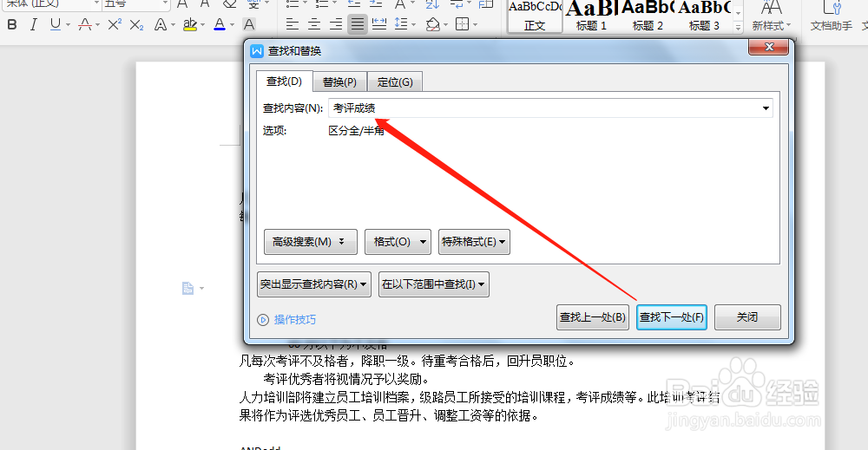This screenshot has height=450, width=868.
Task: Justify the paragraph text
Action: (x=358, y=25)
